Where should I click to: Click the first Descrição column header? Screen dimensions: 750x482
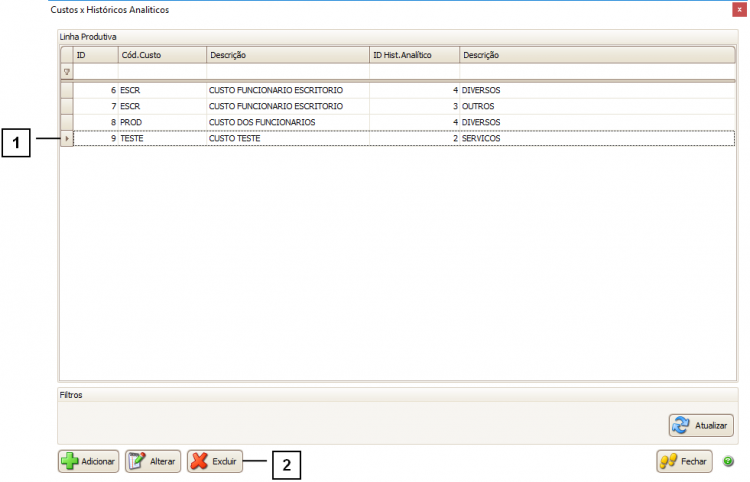pos(287,54)
